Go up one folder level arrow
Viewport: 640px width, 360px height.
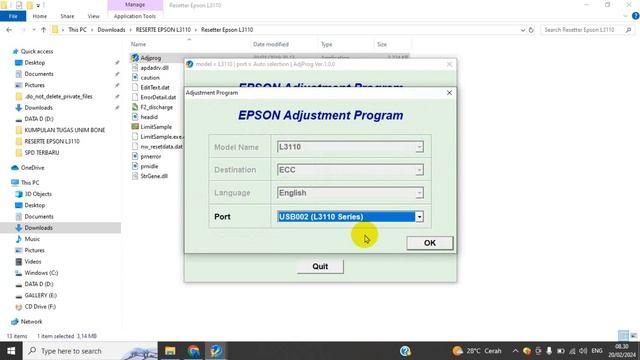coord(43,30)
